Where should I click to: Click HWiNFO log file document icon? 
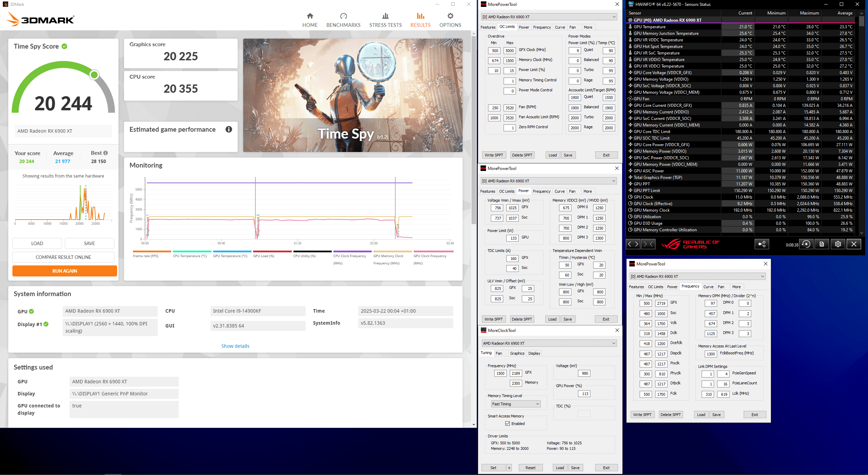822,244
